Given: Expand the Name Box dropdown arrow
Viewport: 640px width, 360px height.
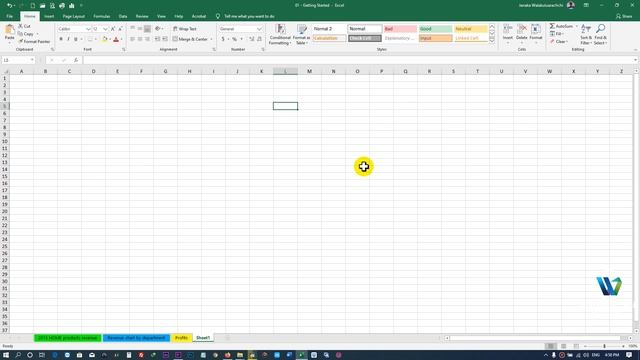Looking at the screenshot, I should point(32,60).
